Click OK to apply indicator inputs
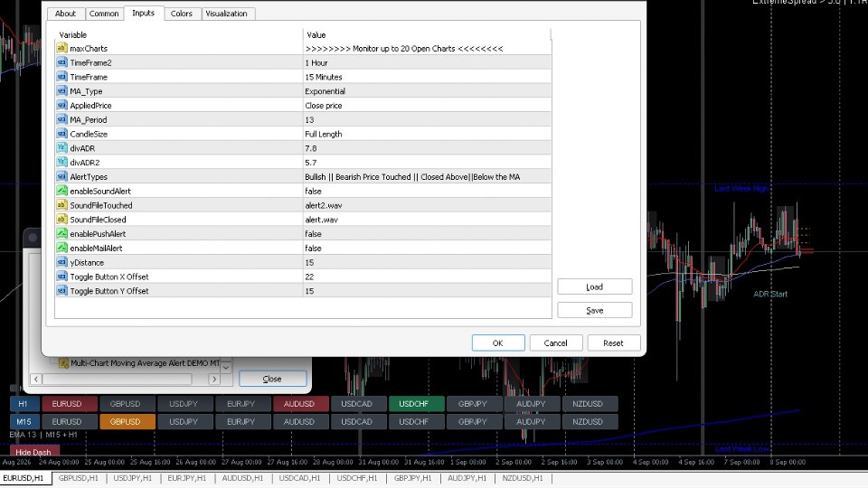The height and width of the screenshot is (488, 868). coord(498,343)
